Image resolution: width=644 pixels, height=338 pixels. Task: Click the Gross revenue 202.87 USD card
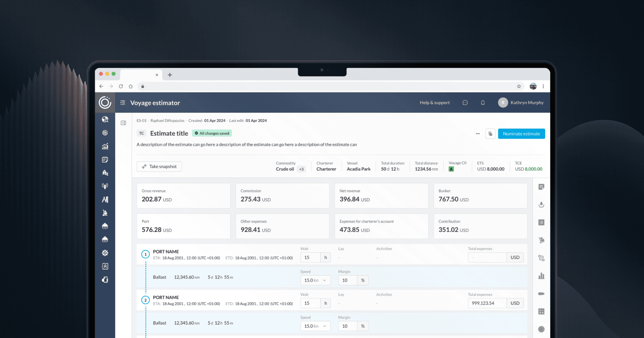point(183,196)
